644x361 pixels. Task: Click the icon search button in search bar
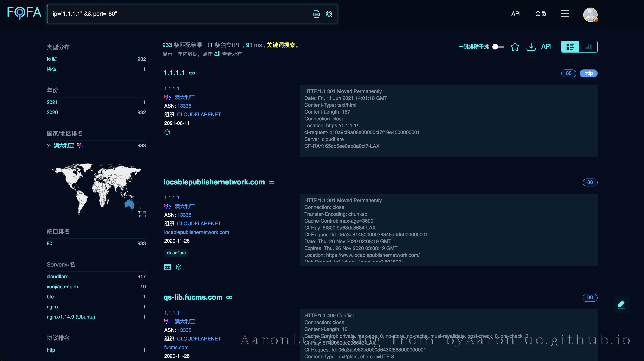(316, 14)
